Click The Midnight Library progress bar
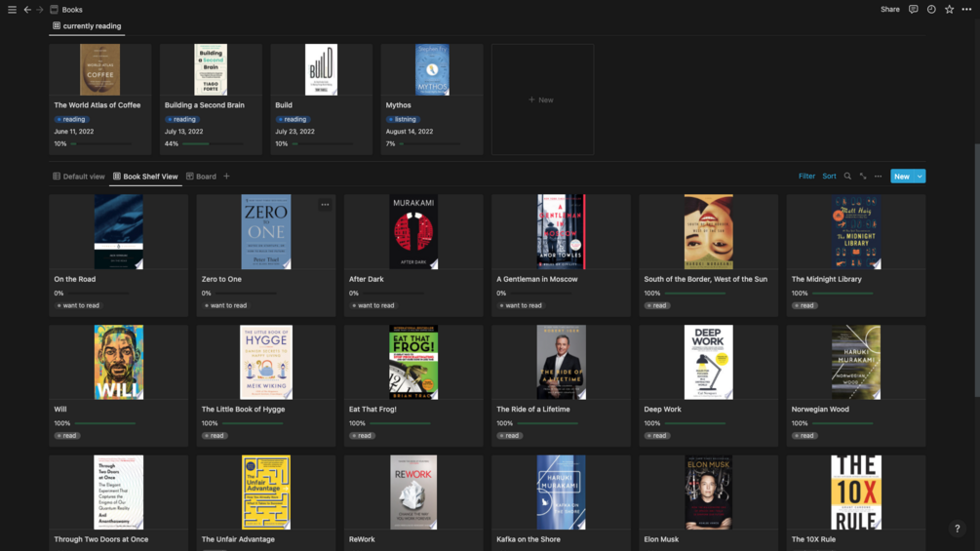This screenshot has width=980, height=551. tap(843, 293)
